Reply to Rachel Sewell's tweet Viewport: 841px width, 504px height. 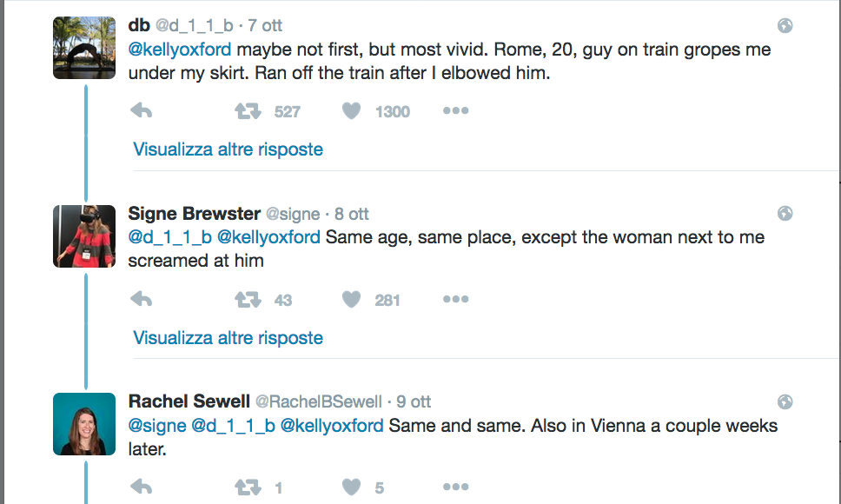coord(142,487)
